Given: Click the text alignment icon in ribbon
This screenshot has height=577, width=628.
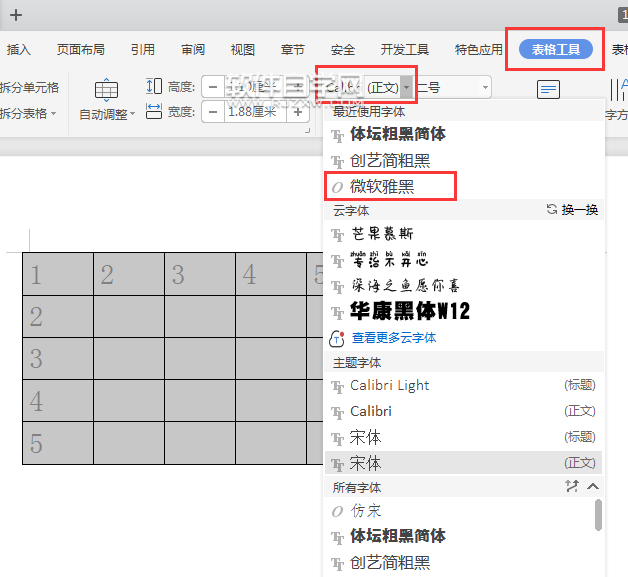Looking at the screenshot, I should coord(548,91).
